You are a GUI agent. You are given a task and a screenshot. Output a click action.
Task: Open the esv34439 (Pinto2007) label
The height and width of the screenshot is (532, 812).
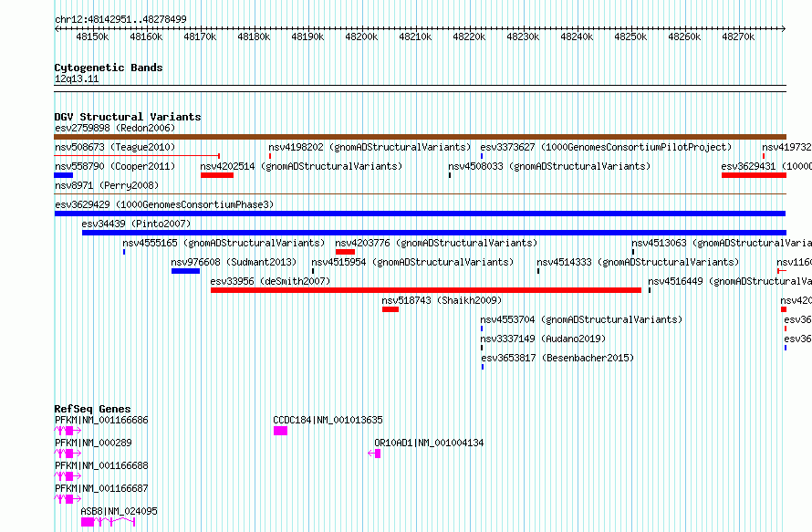click(136, 224)
